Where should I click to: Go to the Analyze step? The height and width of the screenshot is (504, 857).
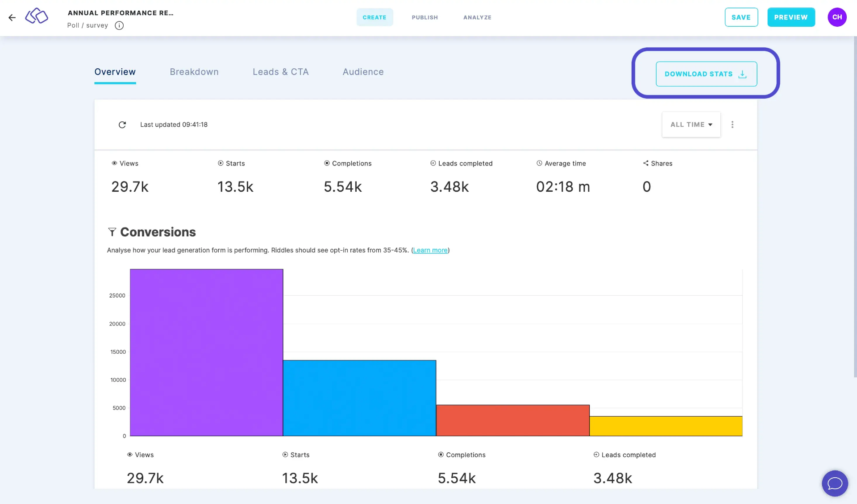[477, 17]
